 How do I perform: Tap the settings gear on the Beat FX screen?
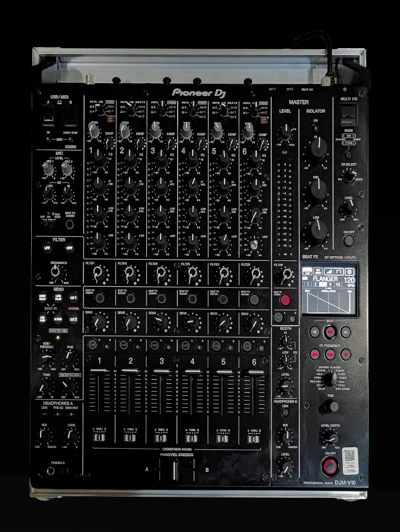tap(350, 272)
